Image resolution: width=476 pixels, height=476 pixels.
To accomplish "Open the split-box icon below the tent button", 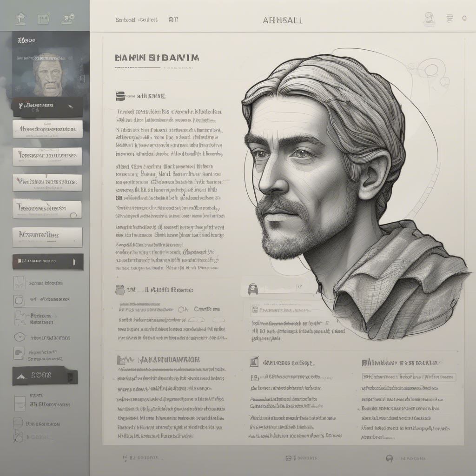I will coord(20,403).
